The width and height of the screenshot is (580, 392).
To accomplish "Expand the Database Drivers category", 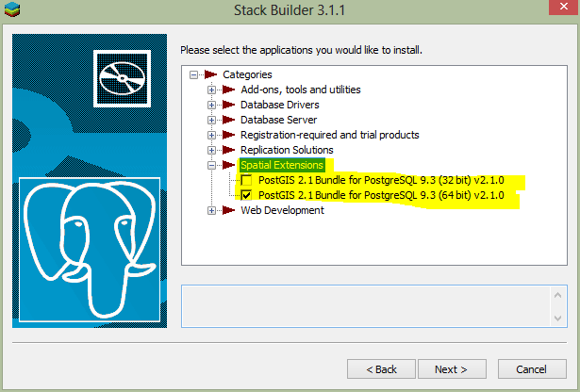I will (x=211, y=105).
